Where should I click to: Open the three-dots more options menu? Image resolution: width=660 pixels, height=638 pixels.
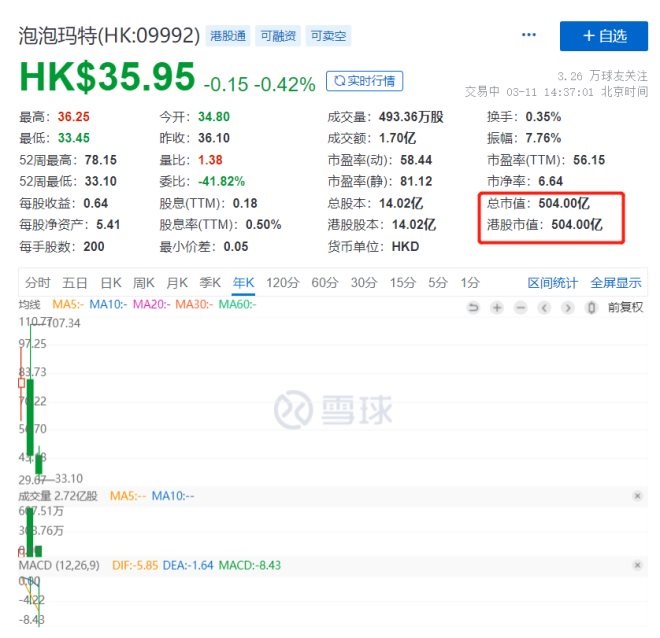point(529,35)
